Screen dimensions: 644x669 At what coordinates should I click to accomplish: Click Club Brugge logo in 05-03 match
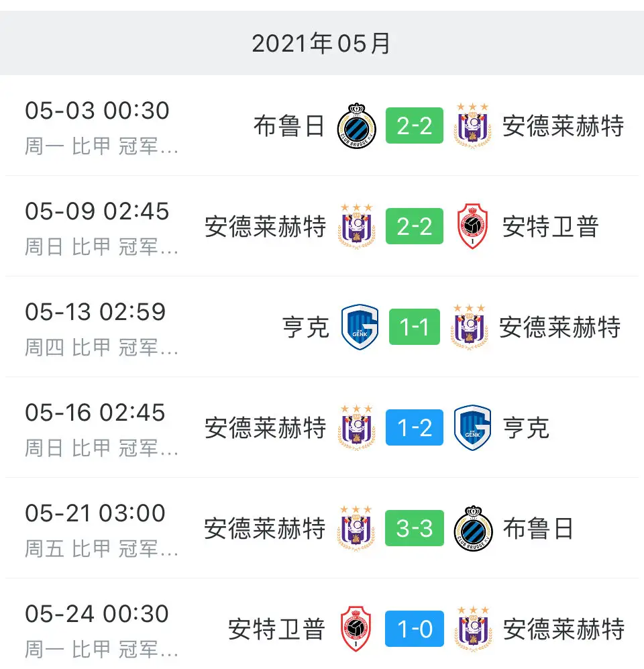point(356,126)
